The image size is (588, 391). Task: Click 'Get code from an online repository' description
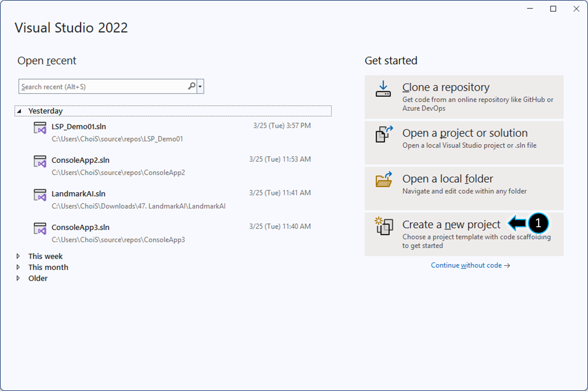pos(478,104)
